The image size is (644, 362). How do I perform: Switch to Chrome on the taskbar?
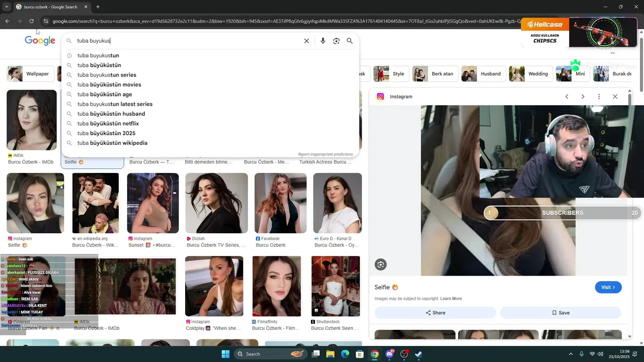tap(374, 354)
